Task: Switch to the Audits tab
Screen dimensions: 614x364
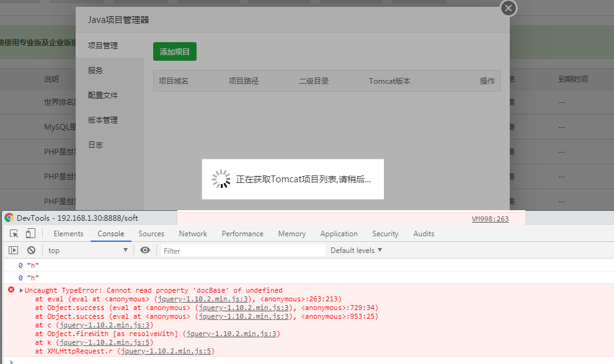Action: 424,234
